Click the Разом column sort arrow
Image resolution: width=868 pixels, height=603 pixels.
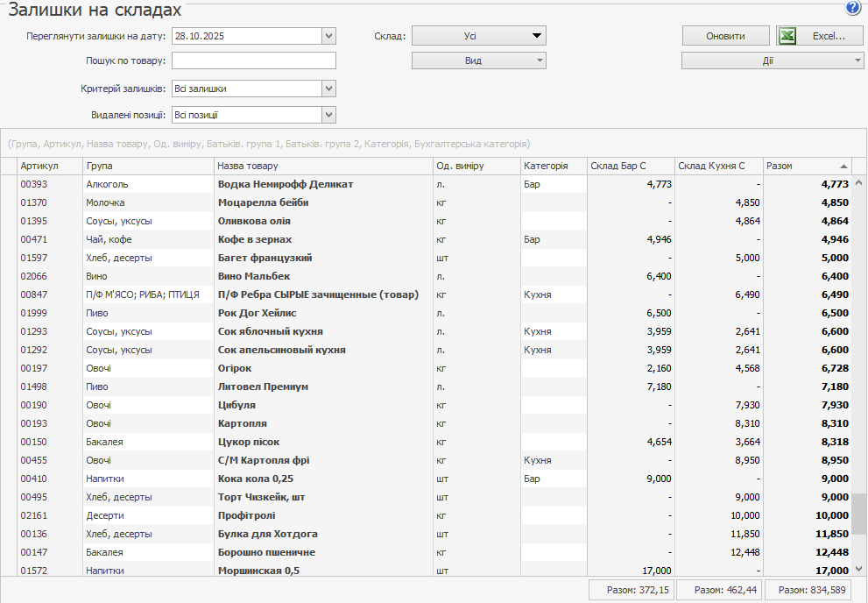coord(843,167)
